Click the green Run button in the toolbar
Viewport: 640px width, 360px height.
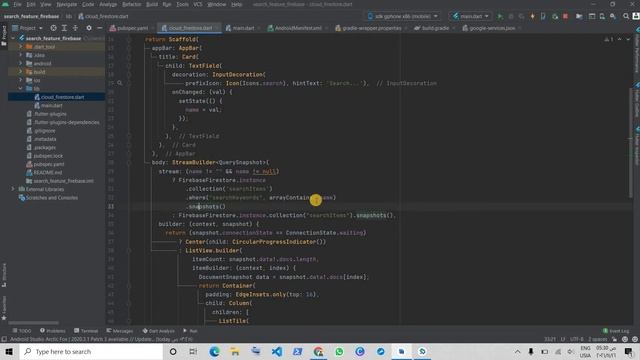pyautogui.click(x=500, y=16)
